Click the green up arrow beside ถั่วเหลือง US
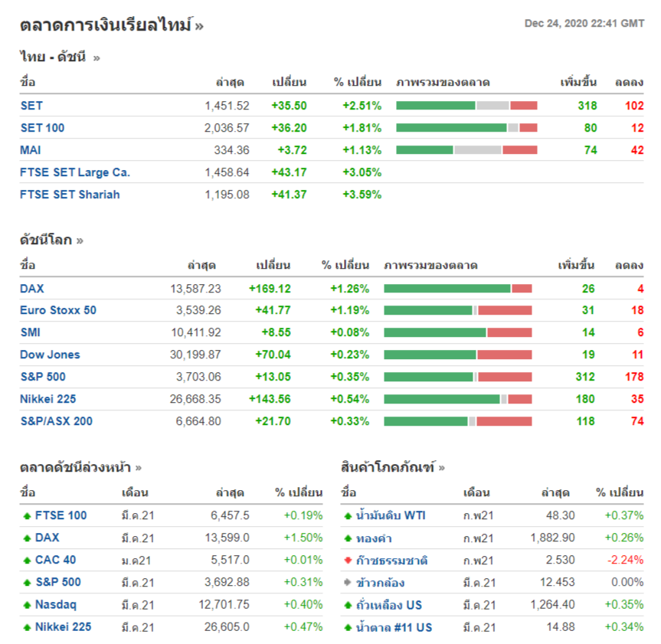The height and width of the screenshot is (644, 661). coord(348,605)
